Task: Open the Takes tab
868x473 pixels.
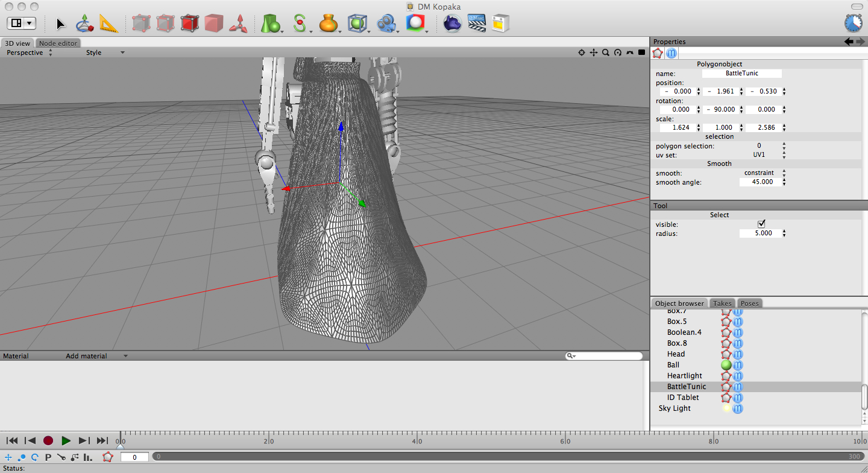Action: (722, 303)
